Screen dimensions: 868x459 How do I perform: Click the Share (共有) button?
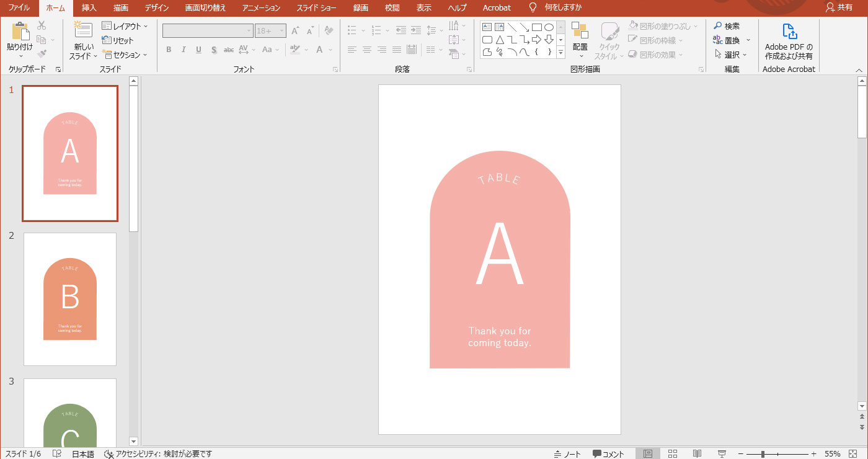839,7
